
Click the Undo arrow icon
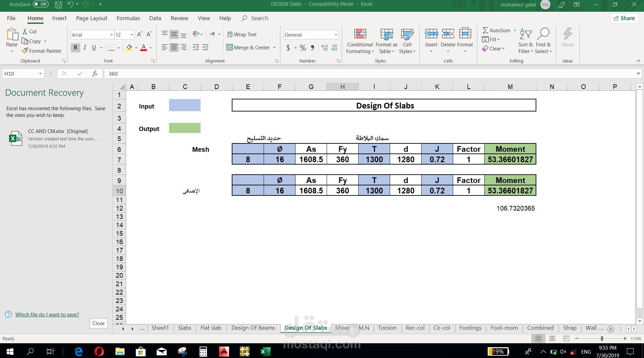[70, 4]
